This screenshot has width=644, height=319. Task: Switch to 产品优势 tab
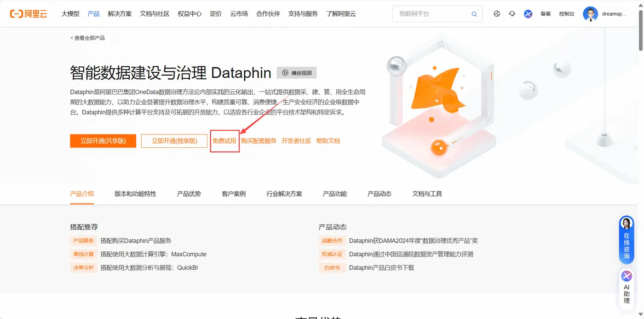(x=189, y=194)
